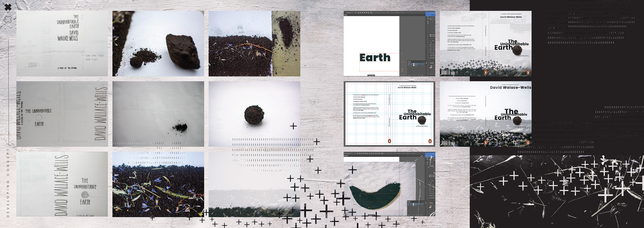Screen dimensions: 644x228
Task: Click All Caps TT icon in crescent shape screenshot
Action: coord(430,193)
